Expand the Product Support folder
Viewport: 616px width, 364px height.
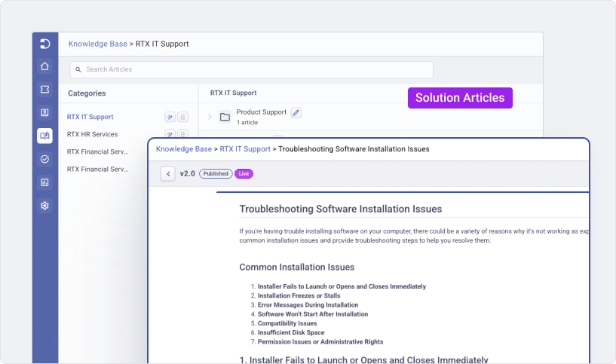(x=210, y=117)
